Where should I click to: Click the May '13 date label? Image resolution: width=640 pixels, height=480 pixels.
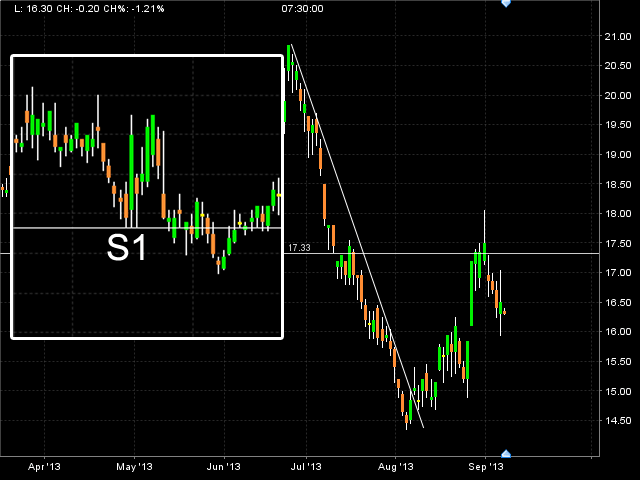[134, 467]
